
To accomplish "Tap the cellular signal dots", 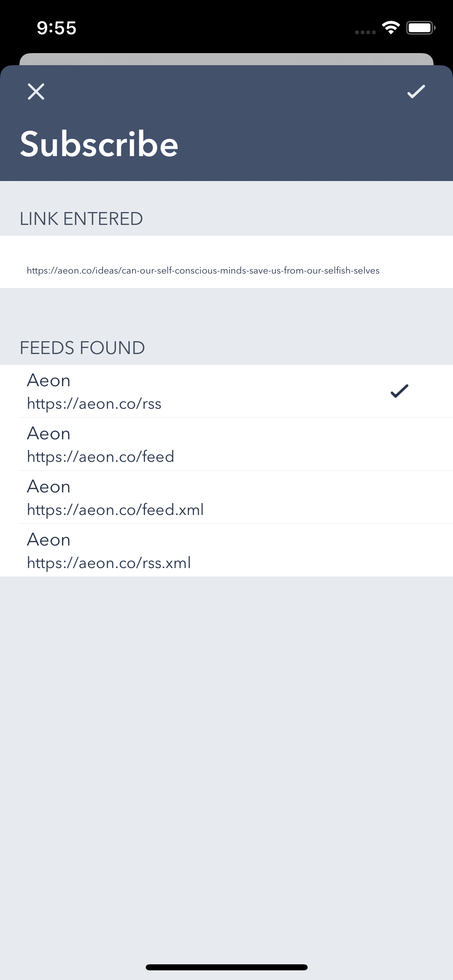I will [x=365, y=32].
